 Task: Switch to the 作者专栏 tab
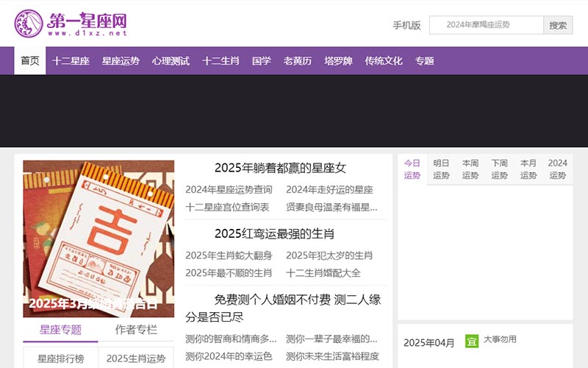[136, 330]
